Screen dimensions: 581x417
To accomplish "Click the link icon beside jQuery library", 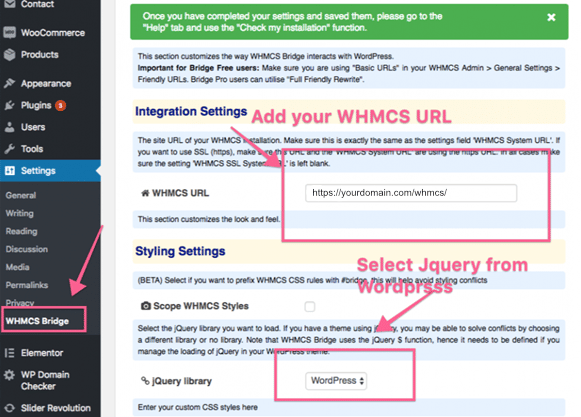I will click(145, 381).
